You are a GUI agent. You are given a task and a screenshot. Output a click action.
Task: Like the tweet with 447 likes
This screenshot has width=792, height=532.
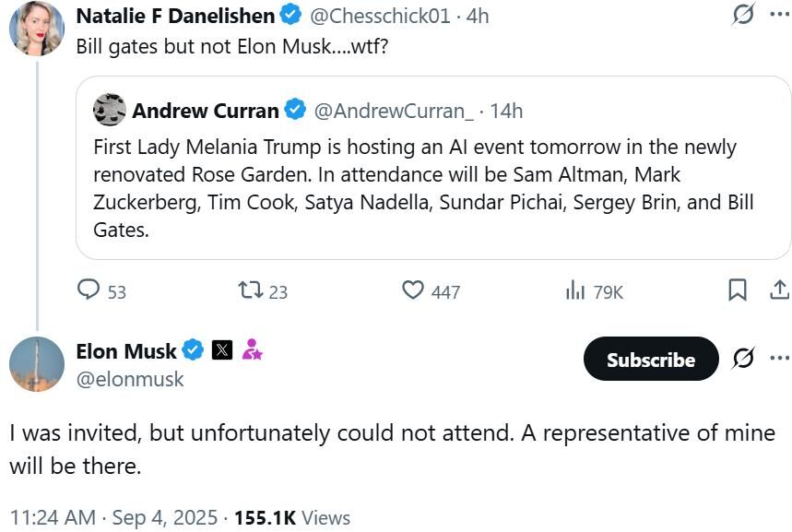[413, 290]
